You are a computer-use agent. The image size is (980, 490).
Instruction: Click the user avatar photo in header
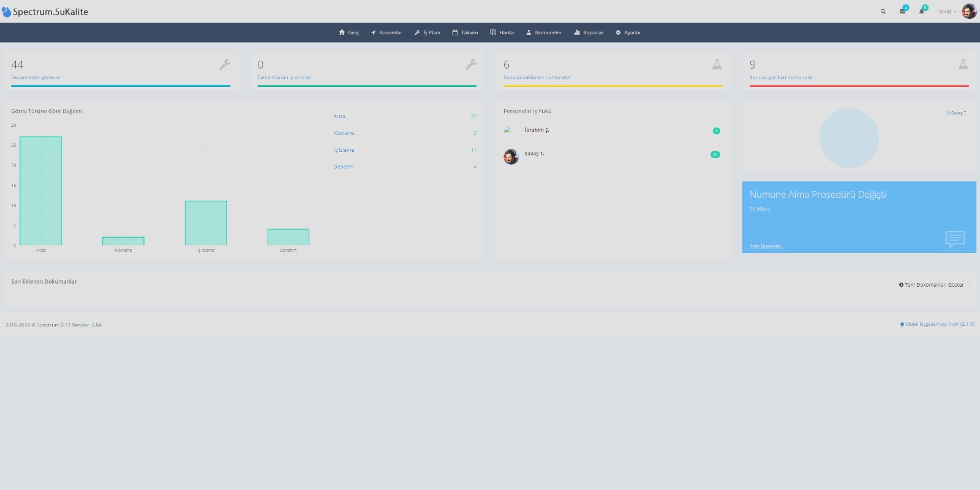coord(969,11)
